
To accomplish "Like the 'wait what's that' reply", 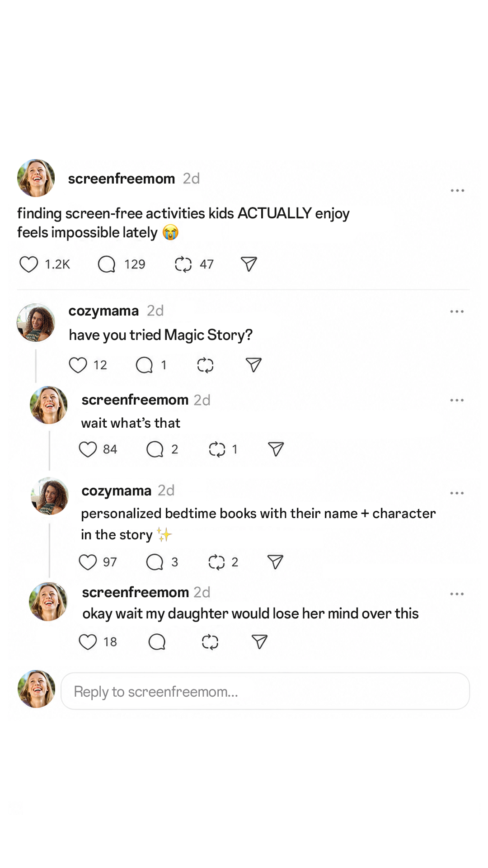I will (x=88, y=449).
